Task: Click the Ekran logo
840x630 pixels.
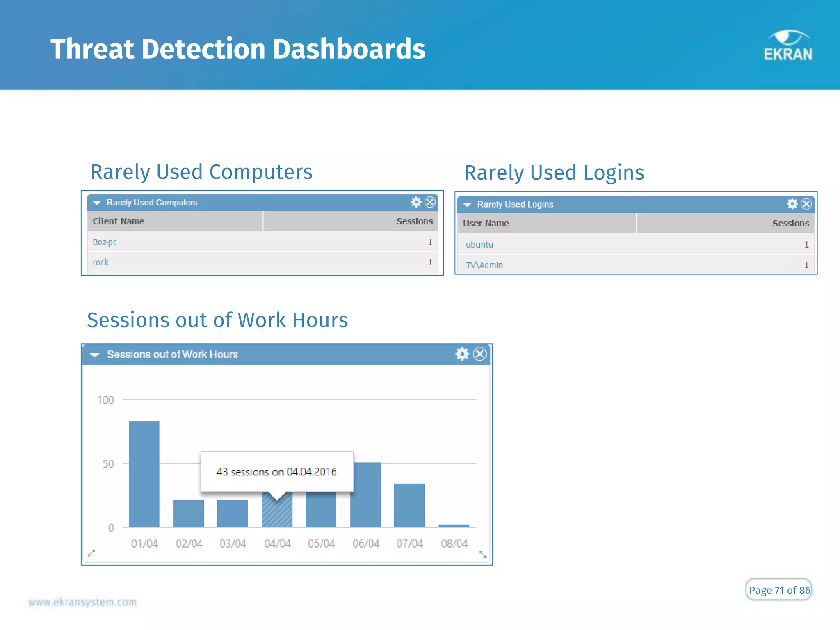Action: click(x=788, y=46)
